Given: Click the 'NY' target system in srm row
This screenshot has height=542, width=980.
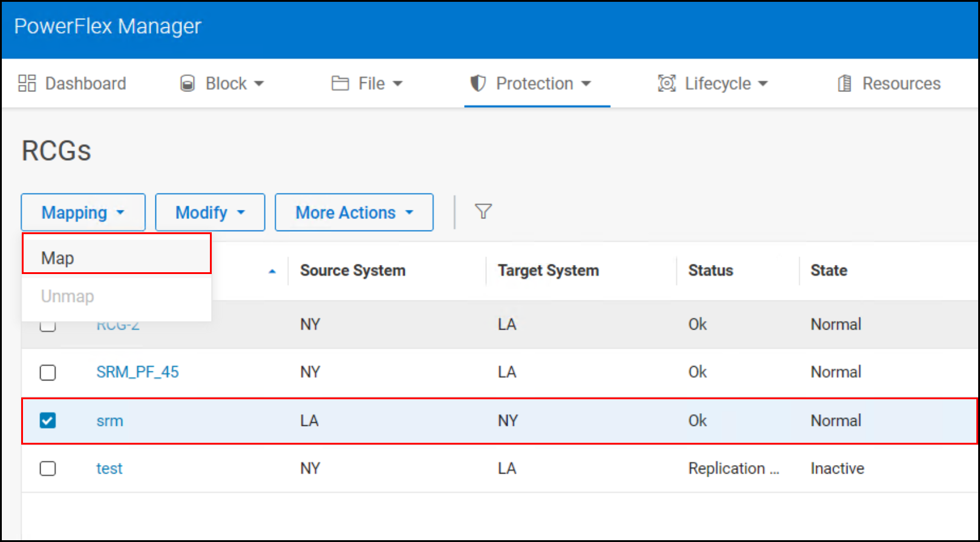Looking at the screenshot, I should point(508,420).
